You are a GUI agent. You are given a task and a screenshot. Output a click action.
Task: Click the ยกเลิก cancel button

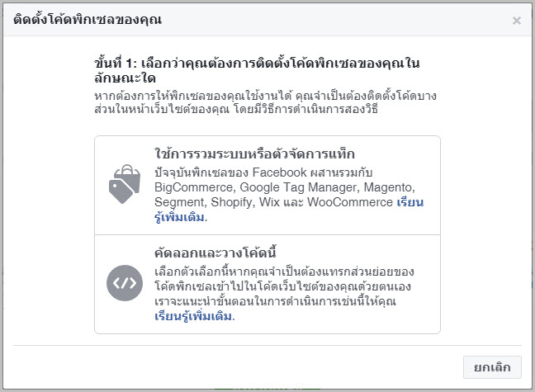click(x=492, y=367)
